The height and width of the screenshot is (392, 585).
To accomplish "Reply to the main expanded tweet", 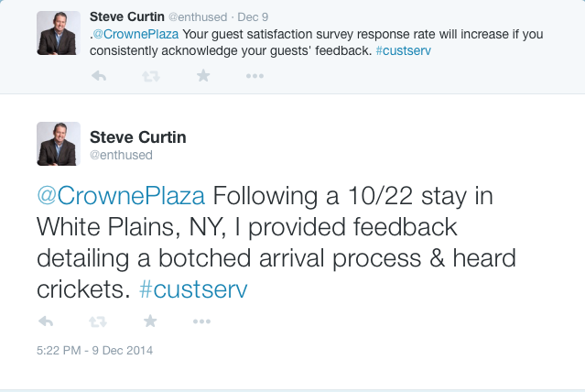I will [47, 321].
